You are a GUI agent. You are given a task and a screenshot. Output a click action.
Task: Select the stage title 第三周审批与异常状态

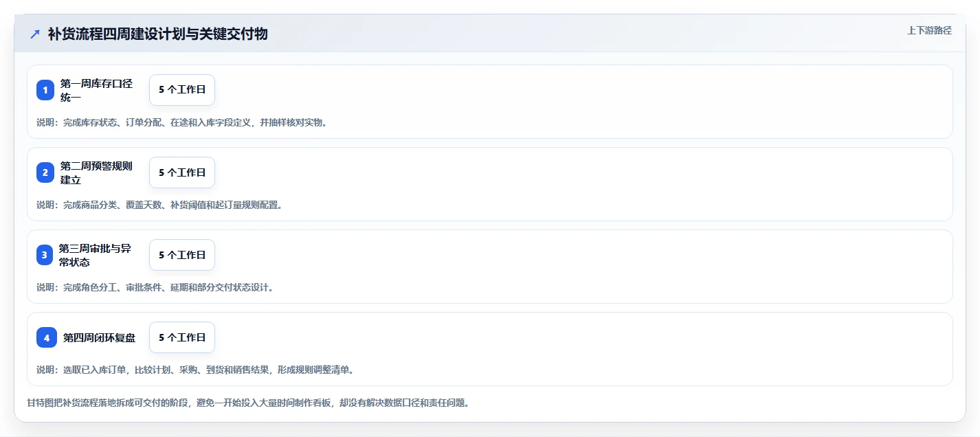click(95, 255)
